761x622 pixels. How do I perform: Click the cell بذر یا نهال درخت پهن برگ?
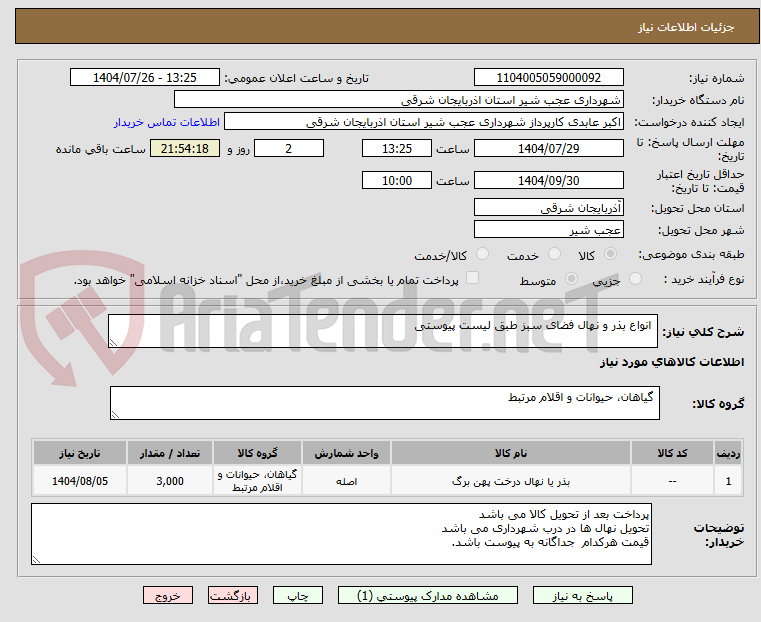coord(511,481)
